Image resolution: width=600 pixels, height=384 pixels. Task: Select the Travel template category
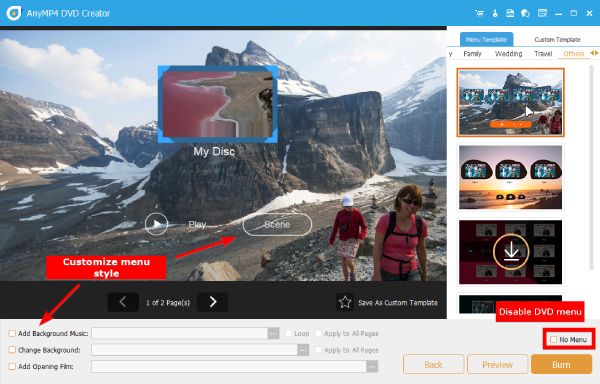click(x=543, y=54)
